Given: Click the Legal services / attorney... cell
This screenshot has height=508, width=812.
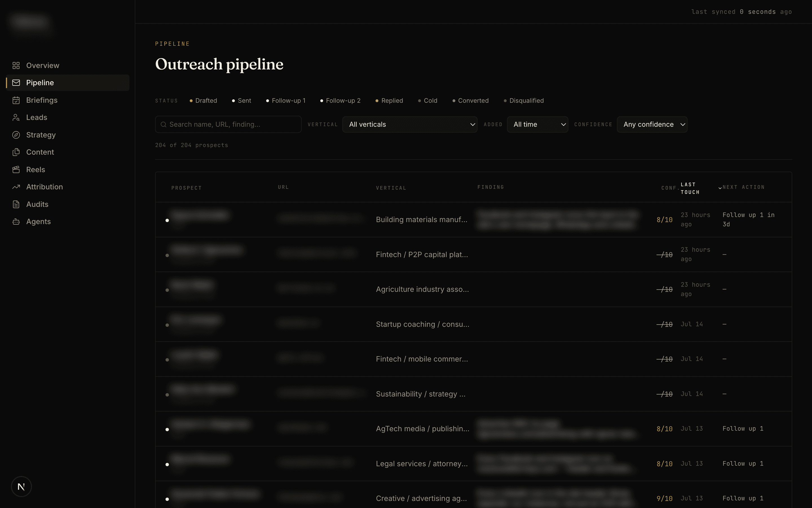Looking at the screenshot, I should coord(422,464).
